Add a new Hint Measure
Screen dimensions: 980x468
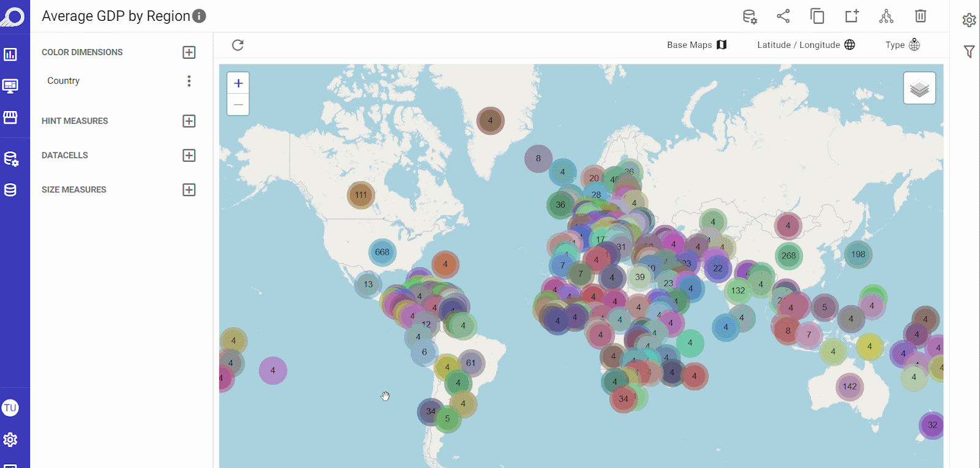coord(189,121)
